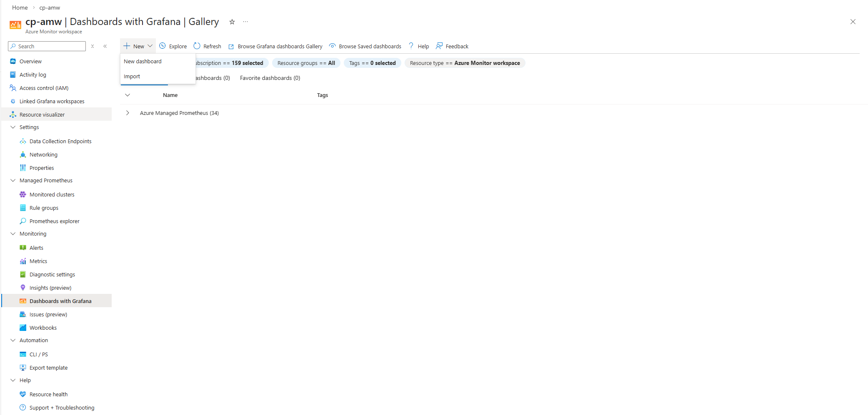This screenshot has height=415, width=868.
Task: Open Browse Saved dashboards
Action: tap(365, 46)
